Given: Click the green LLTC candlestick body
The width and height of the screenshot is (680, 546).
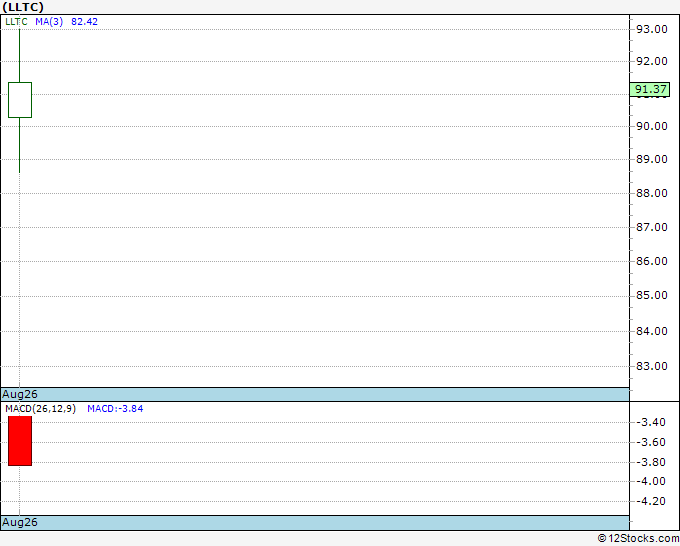Looking at the screenshot, I should [x=20, y=100].
